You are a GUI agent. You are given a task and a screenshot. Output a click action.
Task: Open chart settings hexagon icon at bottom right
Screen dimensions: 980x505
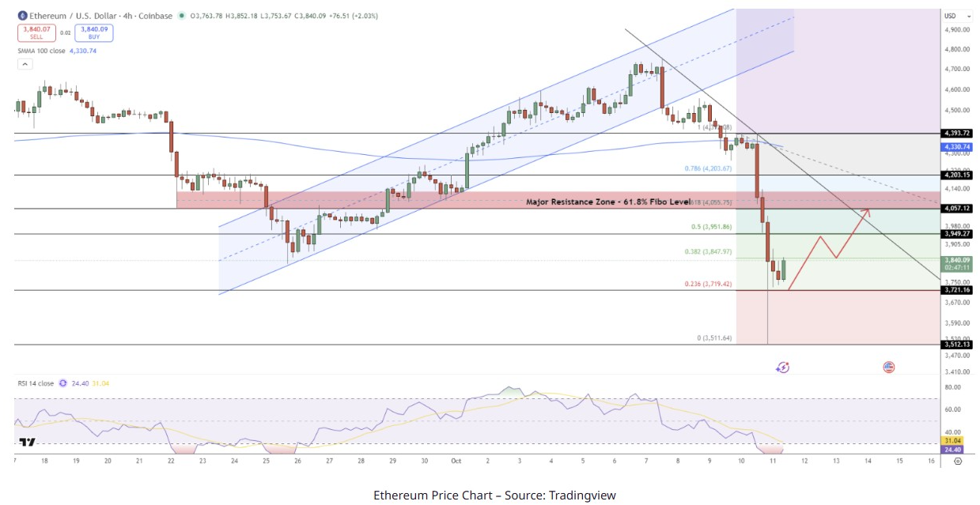pyautogui.click(x=958, y=462)
